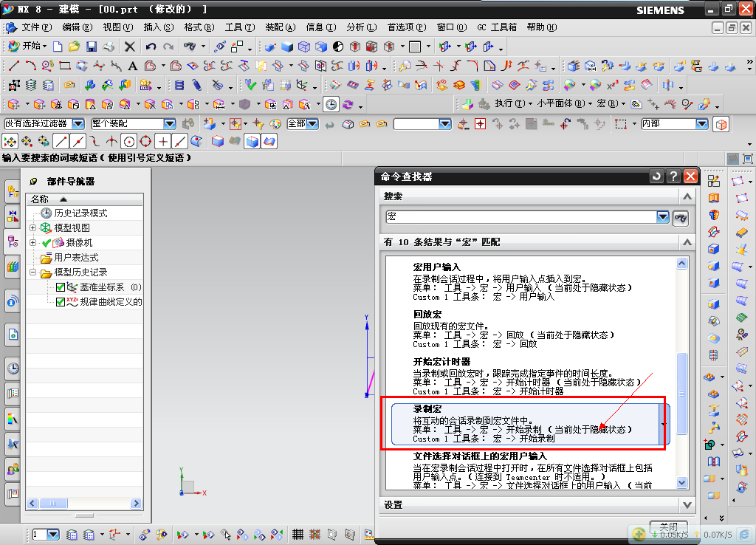This screenshot has height=545, width=756.
Task: Click the circle center snap icon
Action: 128,141
